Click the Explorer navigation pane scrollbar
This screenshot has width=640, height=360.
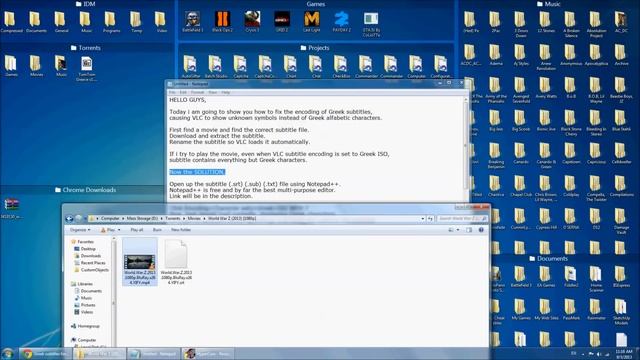113,291
